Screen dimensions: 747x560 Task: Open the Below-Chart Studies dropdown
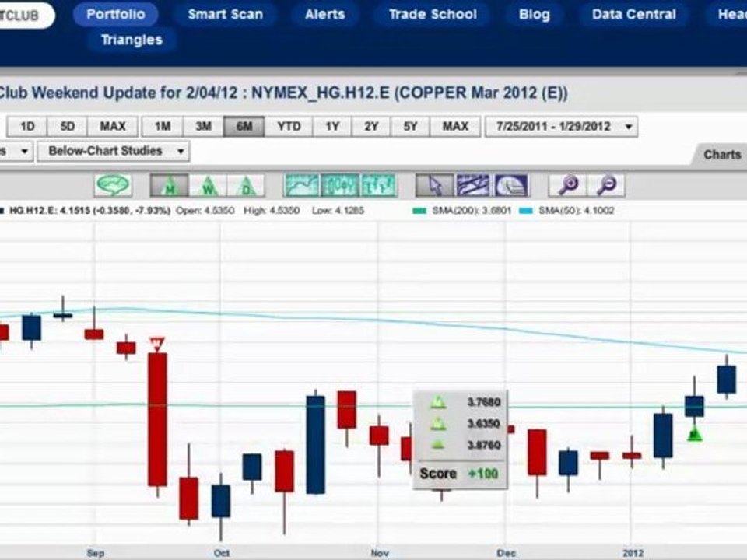point(114,152)
